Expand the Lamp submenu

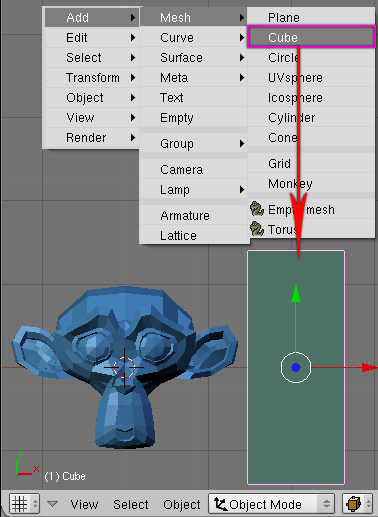pos(193,189)
